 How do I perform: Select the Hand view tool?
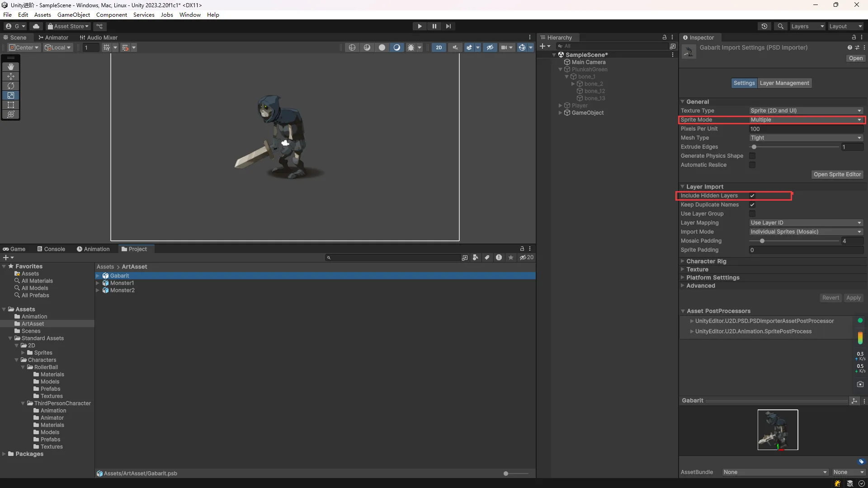point(11,67)
